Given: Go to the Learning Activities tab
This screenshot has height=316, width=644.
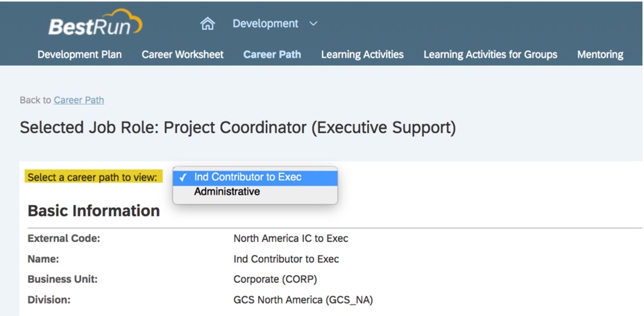Looking at the screenshot, I should pyautogui.click(x=362, y=54).
